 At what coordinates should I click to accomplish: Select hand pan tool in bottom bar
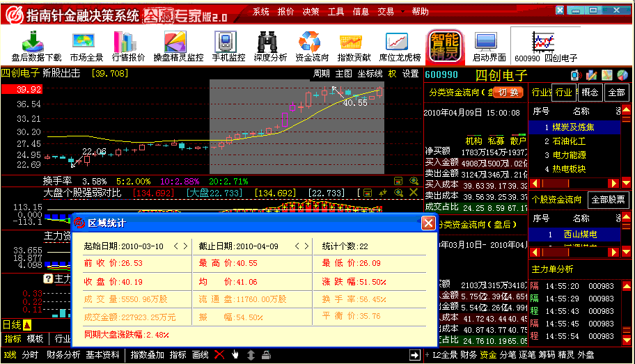pyautogui.click(x=235, y=355)
